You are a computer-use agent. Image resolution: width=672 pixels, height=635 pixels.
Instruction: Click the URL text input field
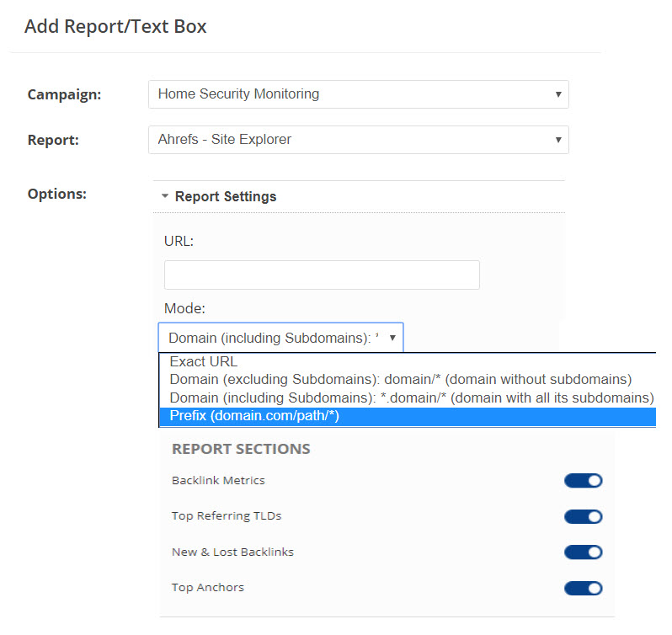point(322,275)
